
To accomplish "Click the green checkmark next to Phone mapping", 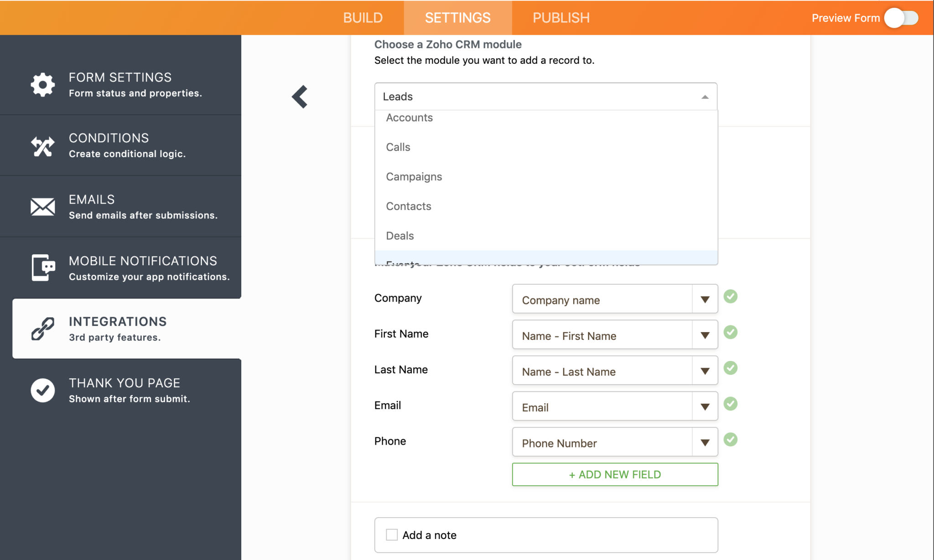I will [731, 440].
